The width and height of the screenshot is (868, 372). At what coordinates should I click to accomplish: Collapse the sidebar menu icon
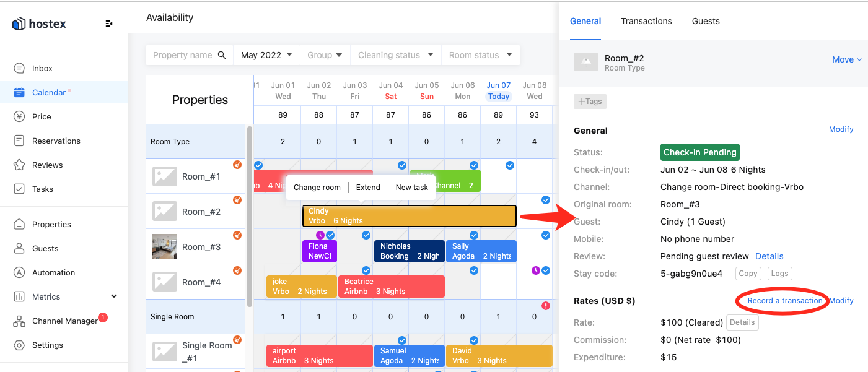pos(109,24)
